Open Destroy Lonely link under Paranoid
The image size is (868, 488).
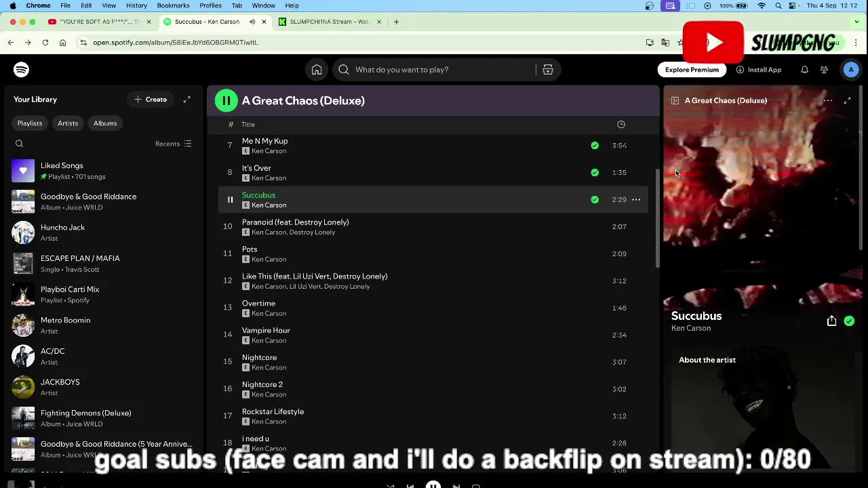click(312, 232)
